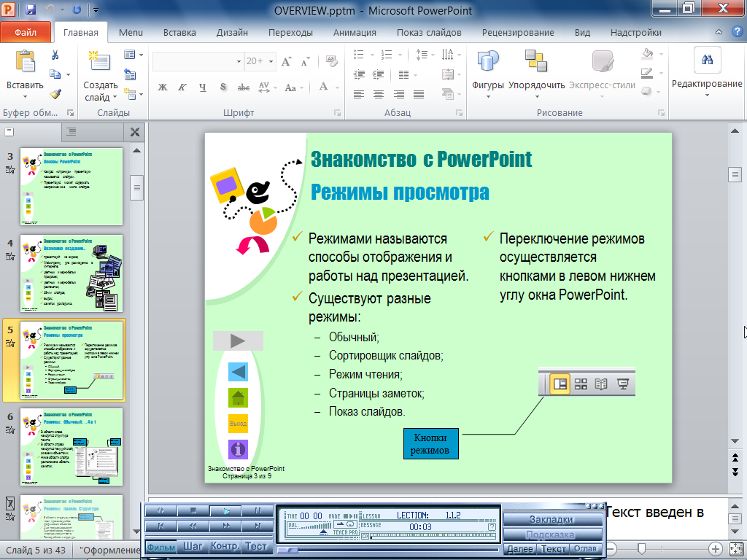Toggle italic (К) formatting

click(182, 87)
